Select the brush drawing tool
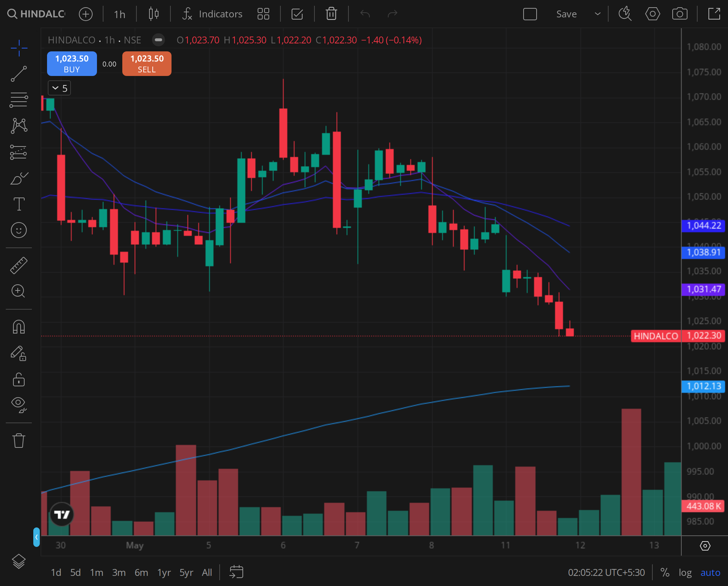Screen dimensions: 728x586 (x=19, y=178)
